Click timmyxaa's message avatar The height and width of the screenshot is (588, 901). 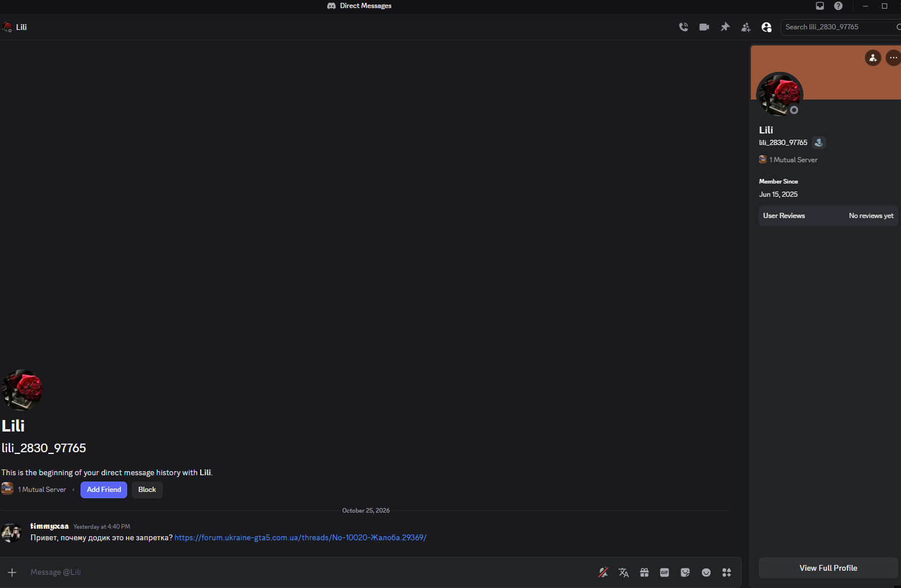point(12,532)
